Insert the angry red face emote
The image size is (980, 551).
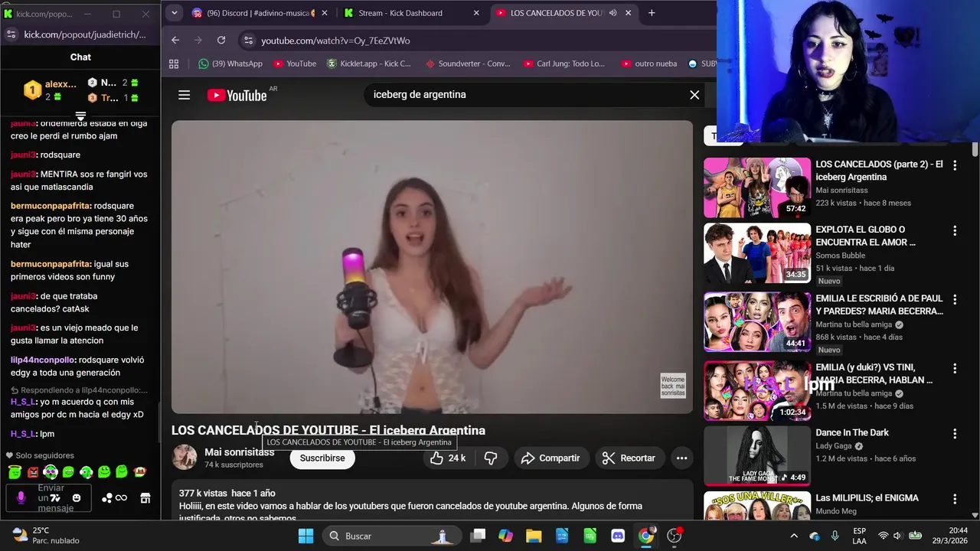(x=33, y=471)
